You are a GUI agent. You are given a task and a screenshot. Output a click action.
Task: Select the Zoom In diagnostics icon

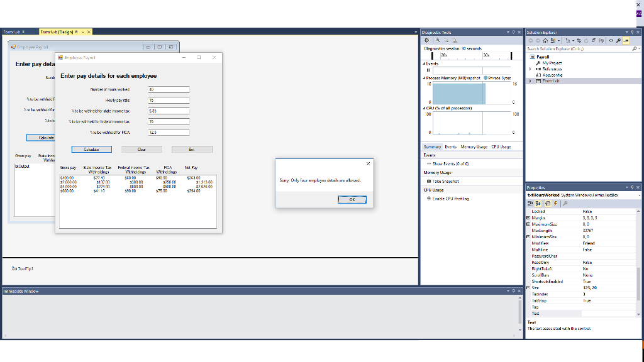pyautogui.click(x=439, y=40)
